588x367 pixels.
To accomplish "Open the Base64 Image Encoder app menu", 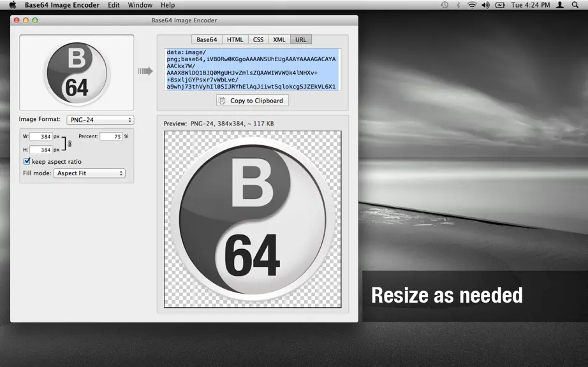I will [62, 5].
